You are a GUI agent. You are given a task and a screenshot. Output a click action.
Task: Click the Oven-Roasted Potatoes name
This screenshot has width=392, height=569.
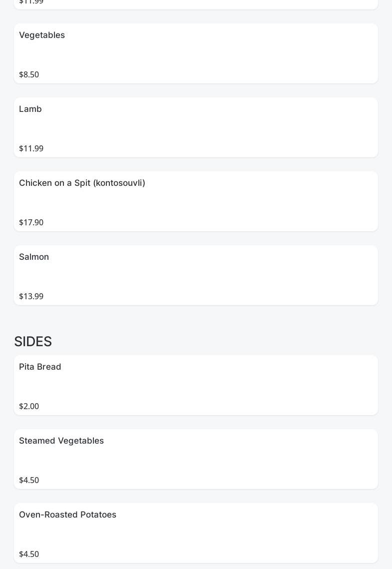coord(67,515)
